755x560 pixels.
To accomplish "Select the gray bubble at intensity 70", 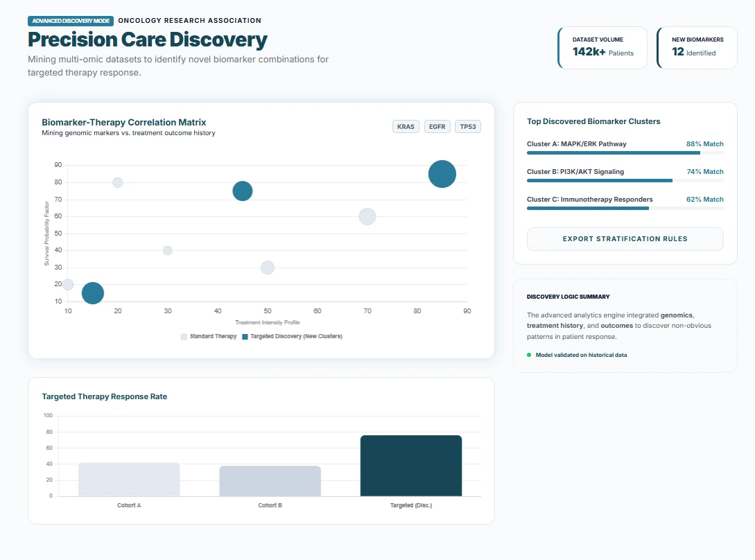I will pos(367,216).
